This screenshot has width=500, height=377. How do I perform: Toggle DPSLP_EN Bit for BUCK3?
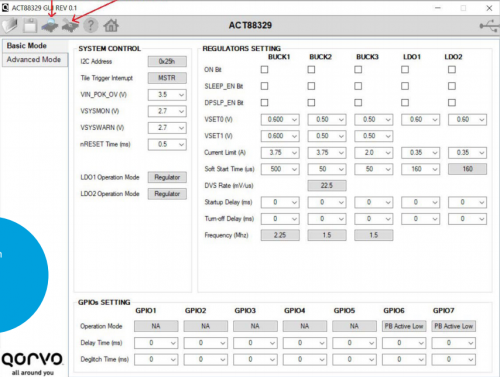pos(358,102)
